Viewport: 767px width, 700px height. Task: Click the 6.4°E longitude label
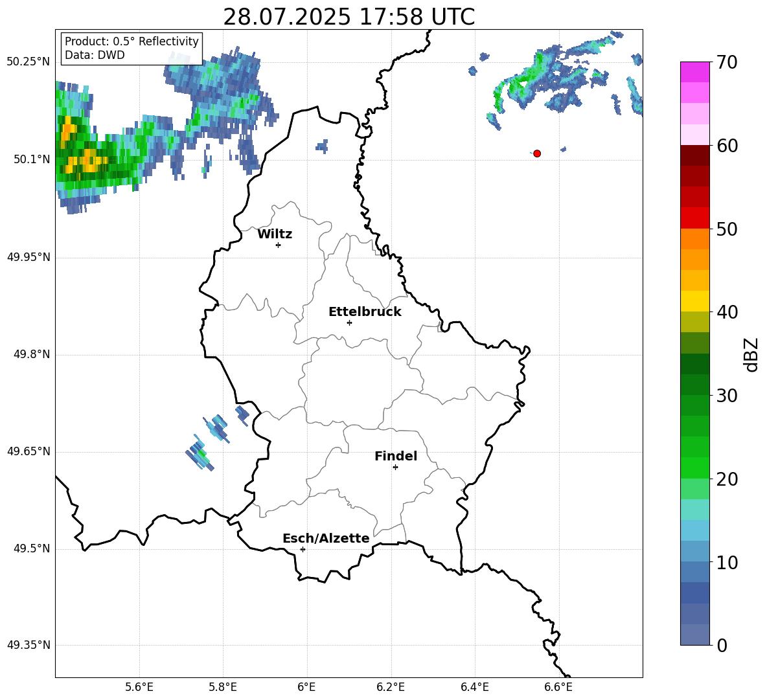[x=474, y=687]
